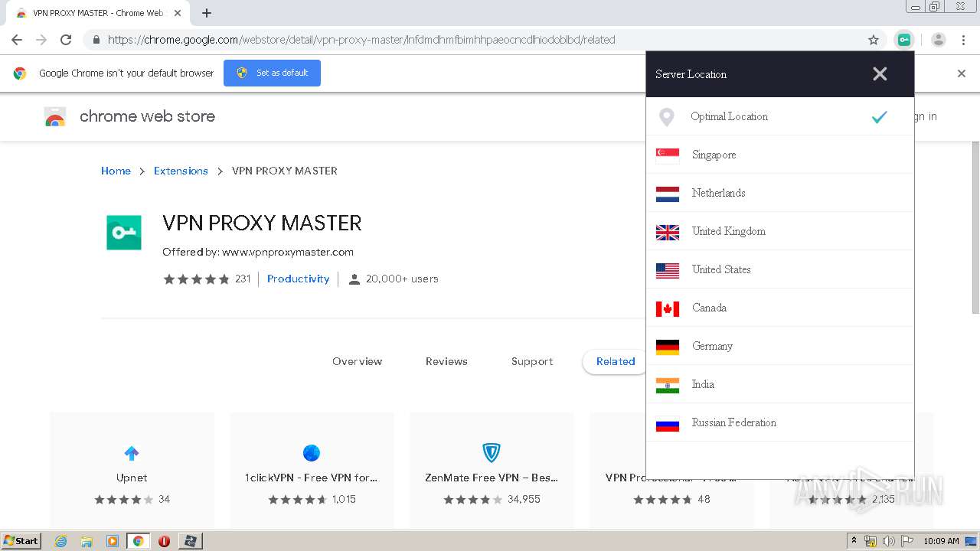
Task: Click the Netherlands flag icon
Action: coord(668,193)
